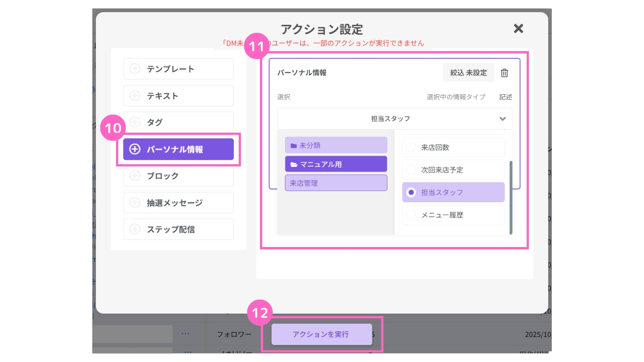Image resolution: width=644 pixels, height=362 pixels.
Task: Click plus icon beside テンプレート
Action: click(x=135, y=69)
